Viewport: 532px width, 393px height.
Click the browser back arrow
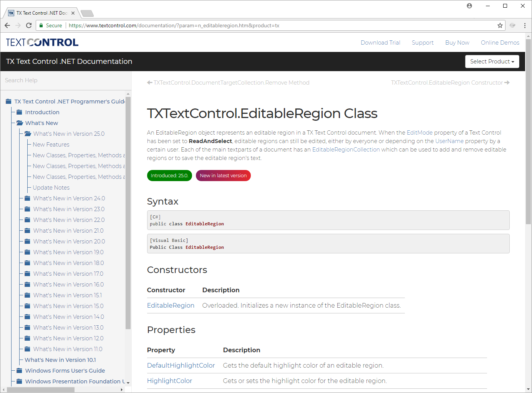(x=7, y=25)
